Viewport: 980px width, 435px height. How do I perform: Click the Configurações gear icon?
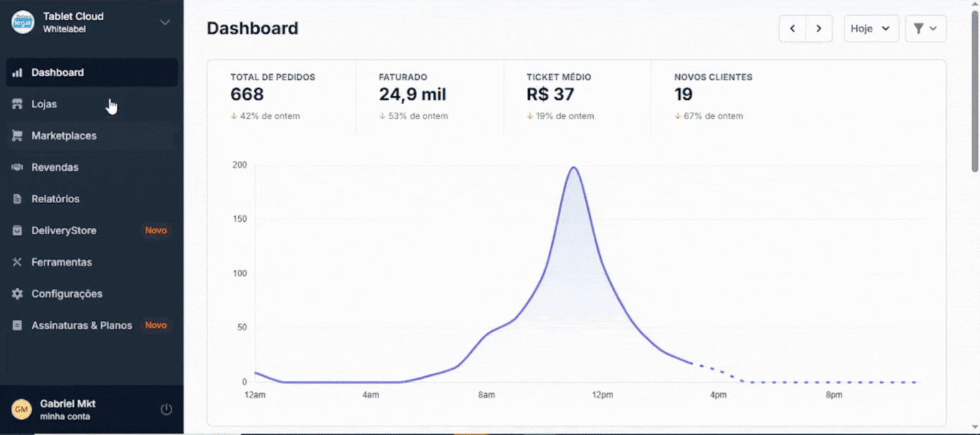coord(17,294)
